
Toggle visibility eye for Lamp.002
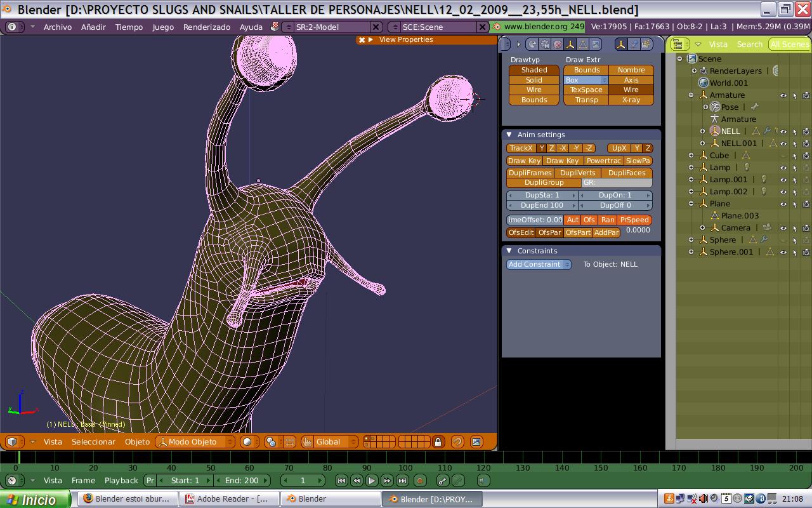point(783,192)
